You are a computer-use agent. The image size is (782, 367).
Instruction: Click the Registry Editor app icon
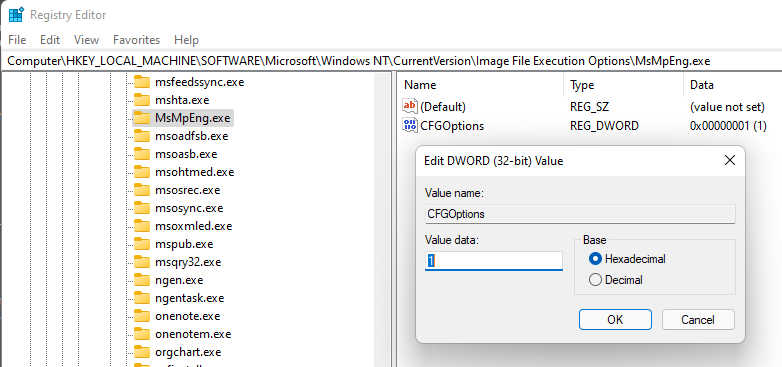(16, 15)
